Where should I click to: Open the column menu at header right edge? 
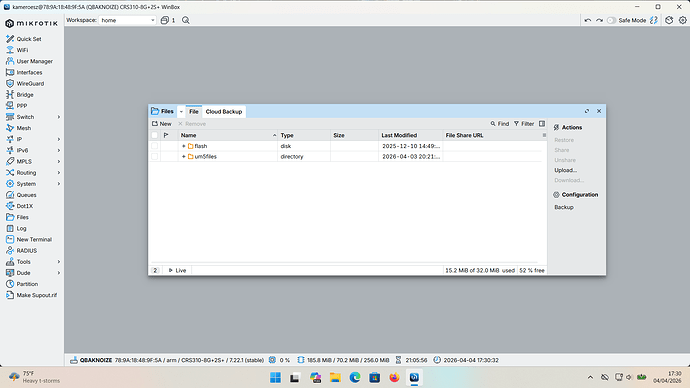coord(544,135)
